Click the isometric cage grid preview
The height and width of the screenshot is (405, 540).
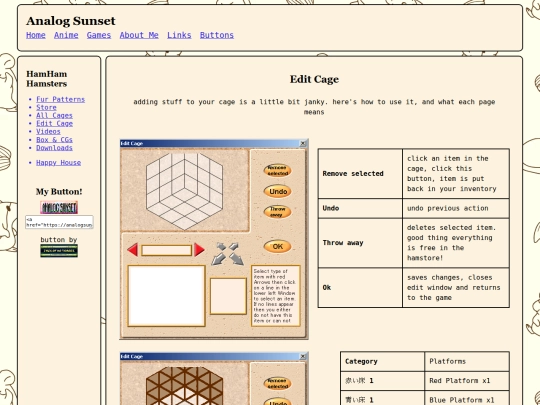coord(184,191)
